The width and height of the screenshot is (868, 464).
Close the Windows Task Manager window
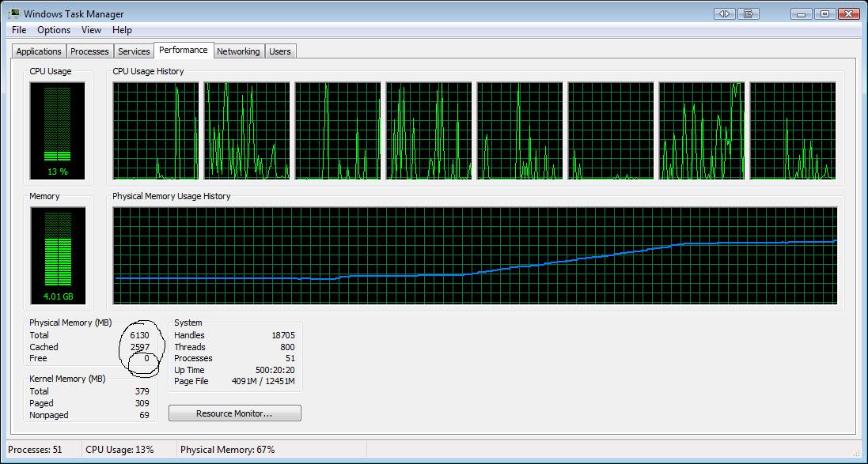click(849, 13)
